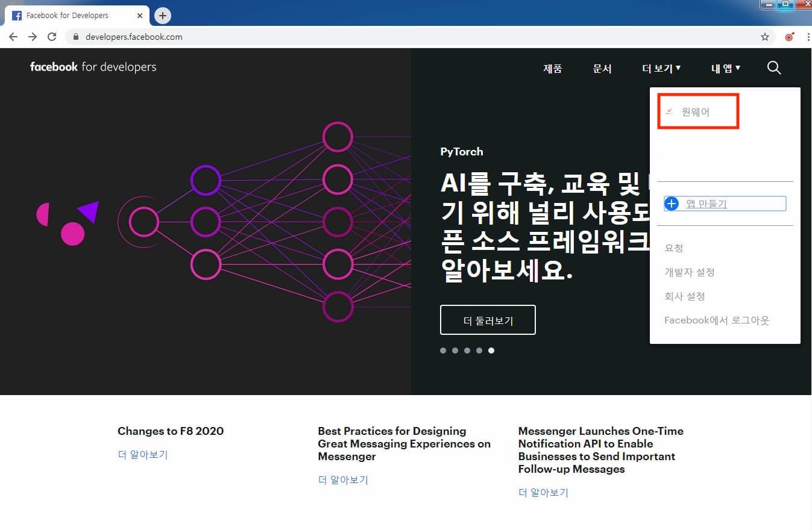Click the 앱 만들기 option
Image resolution: width=812 pixels, height=530 pixels.
click(x=725, y=204)
